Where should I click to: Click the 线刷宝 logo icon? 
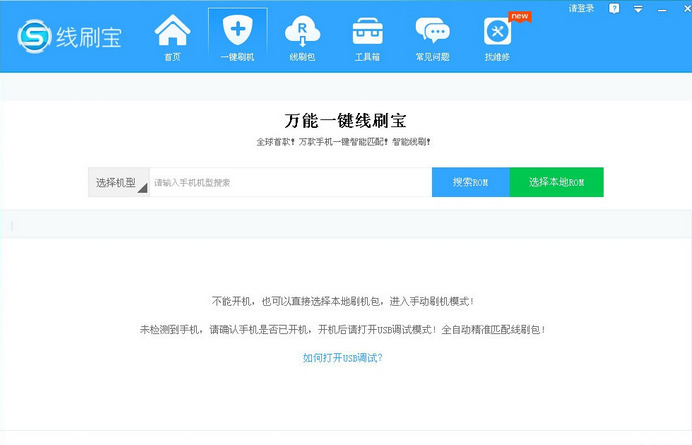[34, 36]
